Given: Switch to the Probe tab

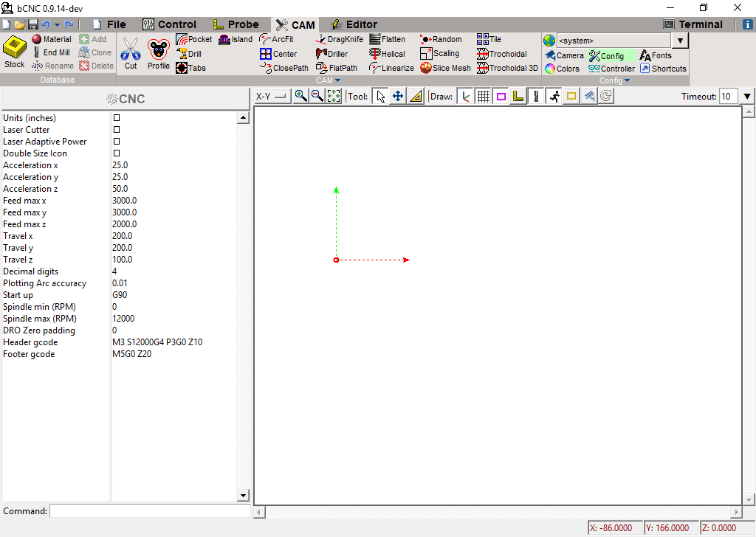Looking at the screenshot, I should 238,24.
